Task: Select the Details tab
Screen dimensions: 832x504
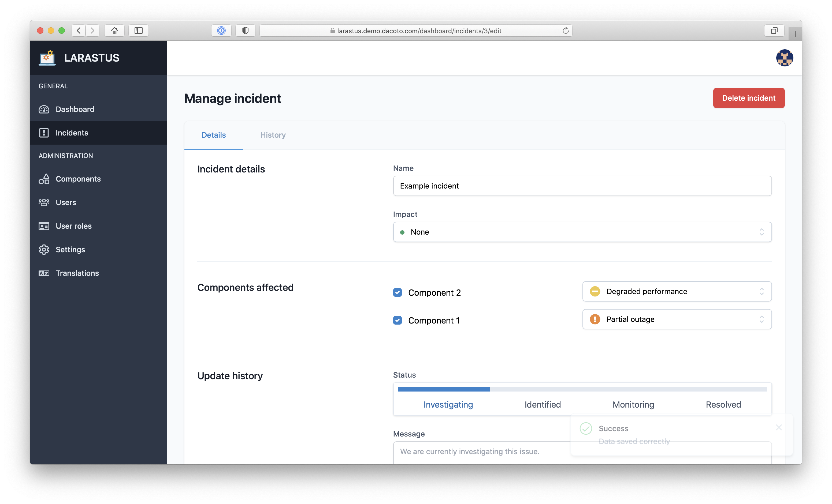Action: coord(213,135)
